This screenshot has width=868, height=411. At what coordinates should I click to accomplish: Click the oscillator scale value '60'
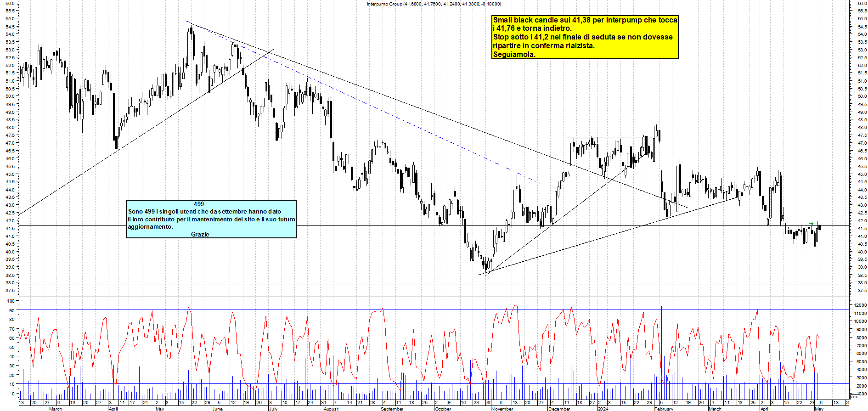coord(11,338)
